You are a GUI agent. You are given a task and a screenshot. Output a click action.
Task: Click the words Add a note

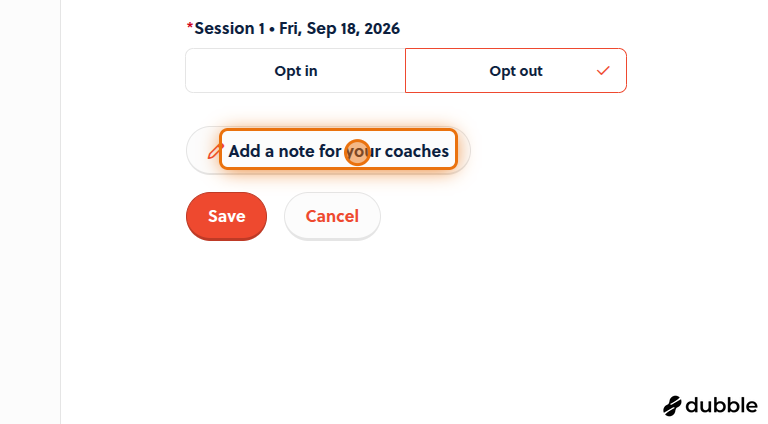(269, 151)
